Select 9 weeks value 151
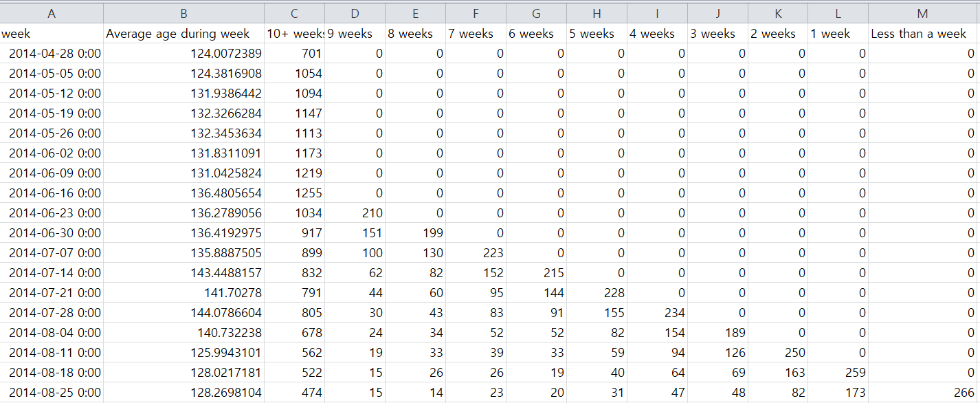The height and width of the screenshot is (403, 980). [x=355, y=232]
